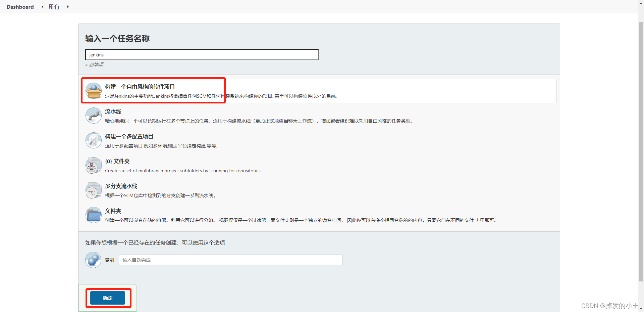Screen dimensions: 644x312
Task: Click the {0} 文件夹 organization folder icon
Action: tap(94, 165)
